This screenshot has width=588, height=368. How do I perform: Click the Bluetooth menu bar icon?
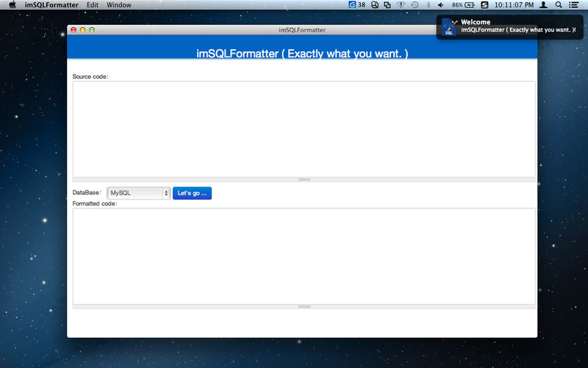[x=429, y=5]
